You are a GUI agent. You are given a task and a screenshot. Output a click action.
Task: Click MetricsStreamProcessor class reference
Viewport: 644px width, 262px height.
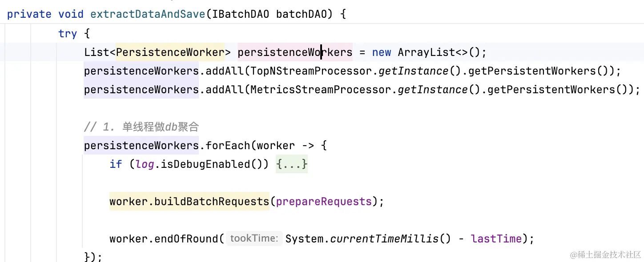coord(321,90)
